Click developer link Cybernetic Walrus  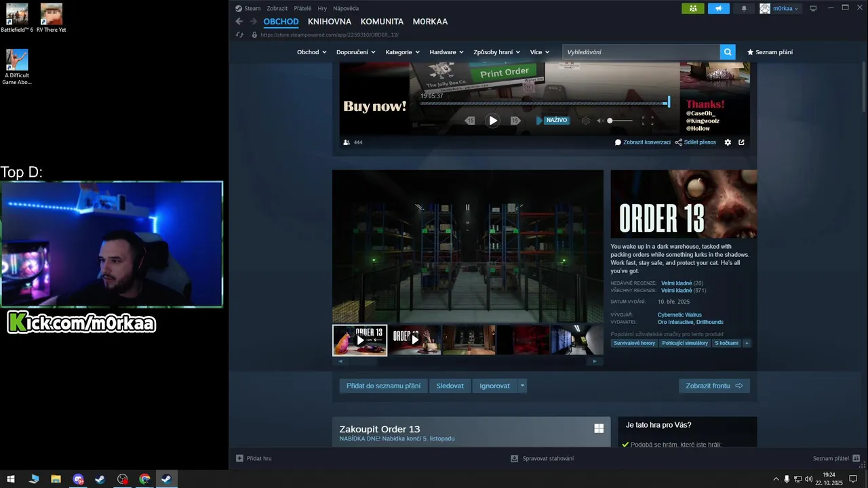click(679, 314)
